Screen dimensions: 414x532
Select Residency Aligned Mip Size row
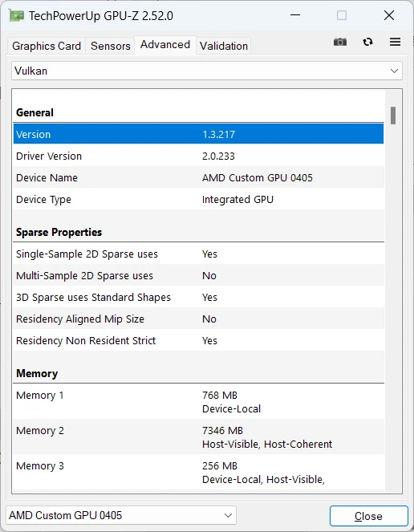coord(198,319)
